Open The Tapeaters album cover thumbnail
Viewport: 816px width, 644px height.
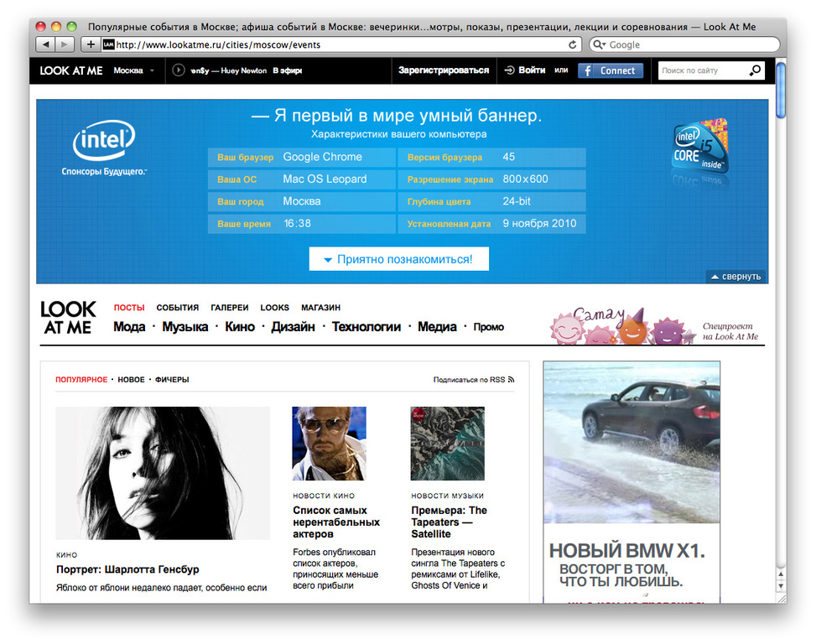point(448,444)
